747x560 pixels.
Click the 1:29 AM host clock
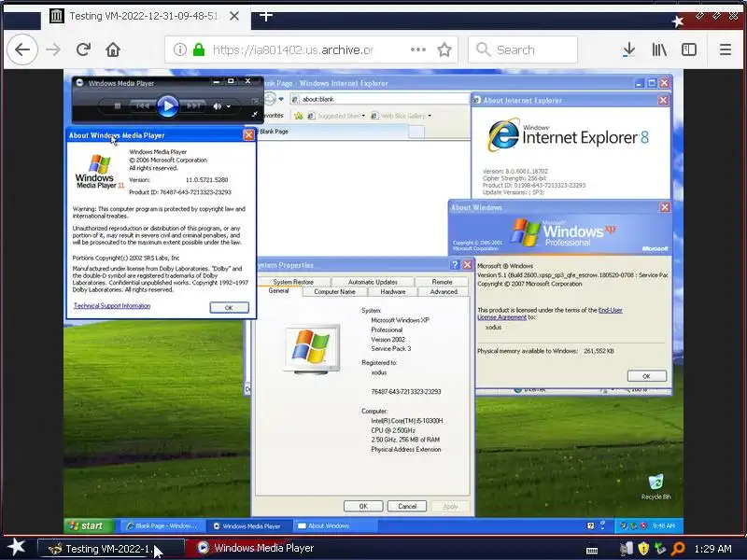tap(712, 549)
